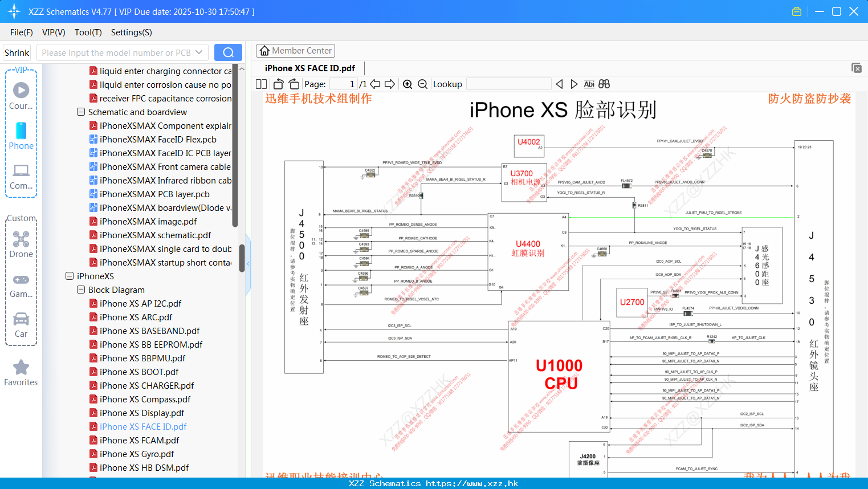Image resolution: width=868 pixels, height=489 pixels.
Task: Open iPhone XS ARC.pdf
Action: (131, 317)
